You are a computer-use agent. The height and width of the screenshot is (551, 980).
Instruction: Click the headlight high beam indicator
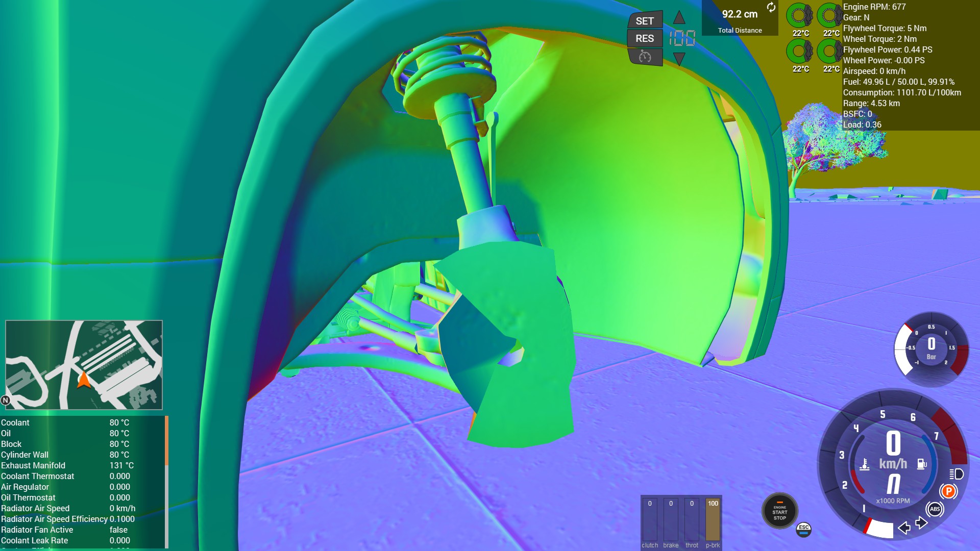[957, 474]
